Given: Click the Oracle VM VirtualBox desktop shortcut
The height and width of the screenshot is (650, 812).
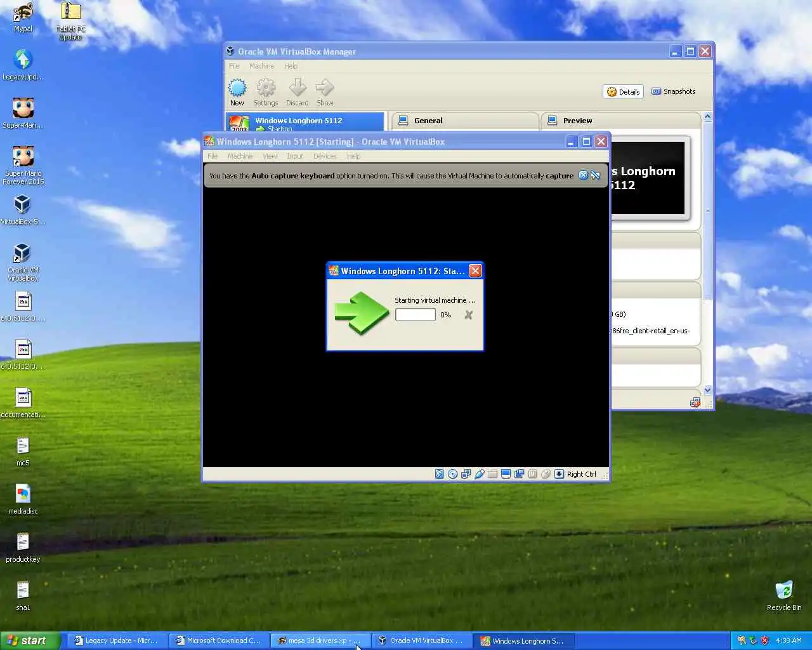Looking at the screenshot, I should (23, 262).
